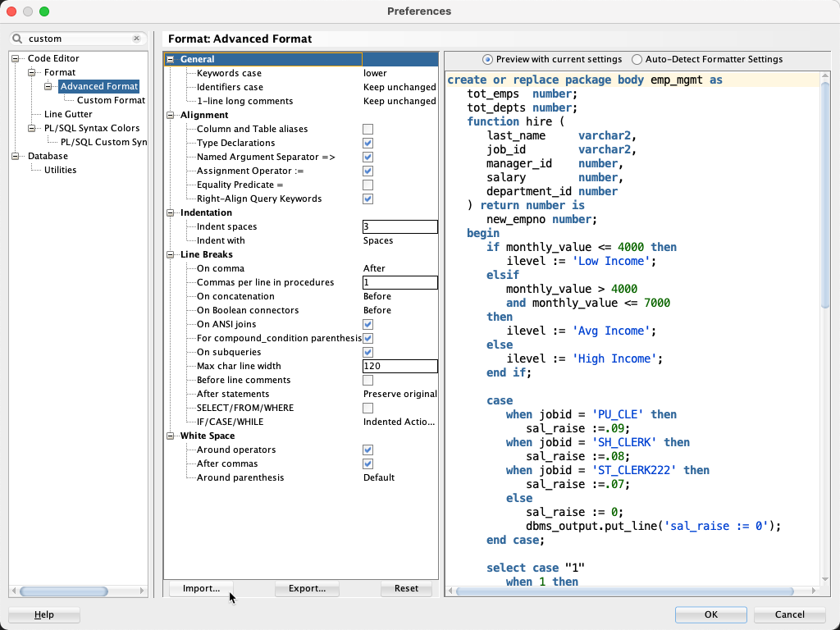Uncheck After commas white space
The height and width of the screenshot is (630, 840).
[x=367, y=463]
